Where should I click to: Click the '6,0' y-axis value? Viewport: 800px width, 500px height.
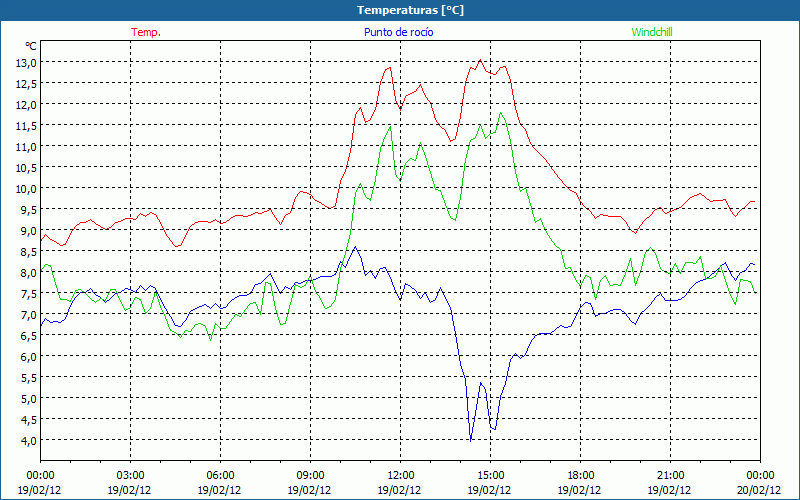(x=29, y=357)
